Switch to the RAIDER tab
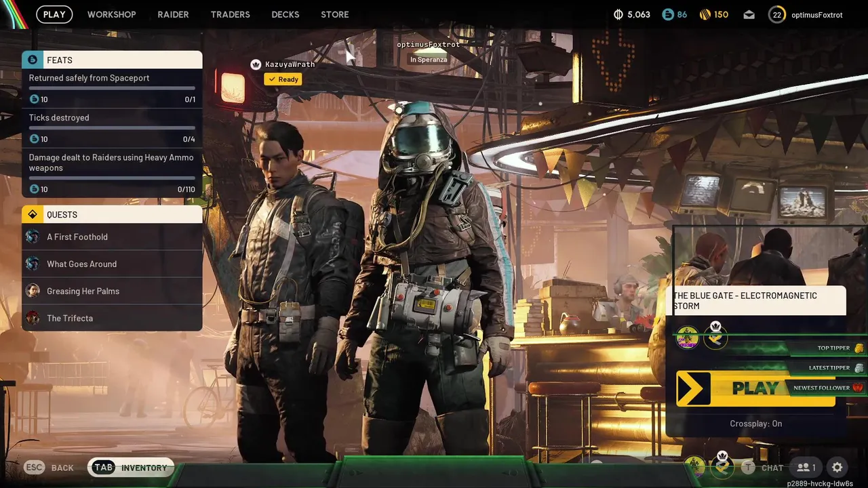This screenshot has width=868, height=488. click(173, 14)
